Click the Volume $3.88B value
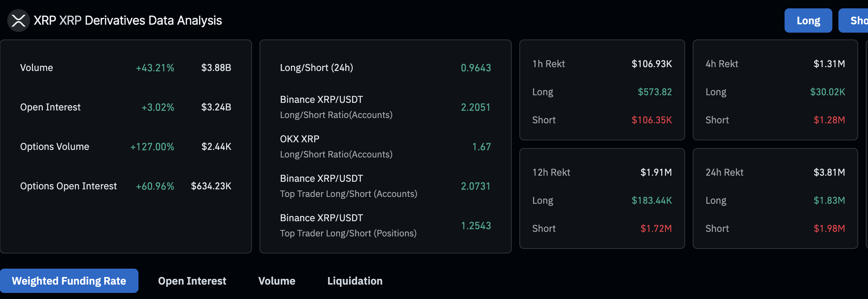The height and width of the screenshot is (299, 868). [x=216, y=68]
